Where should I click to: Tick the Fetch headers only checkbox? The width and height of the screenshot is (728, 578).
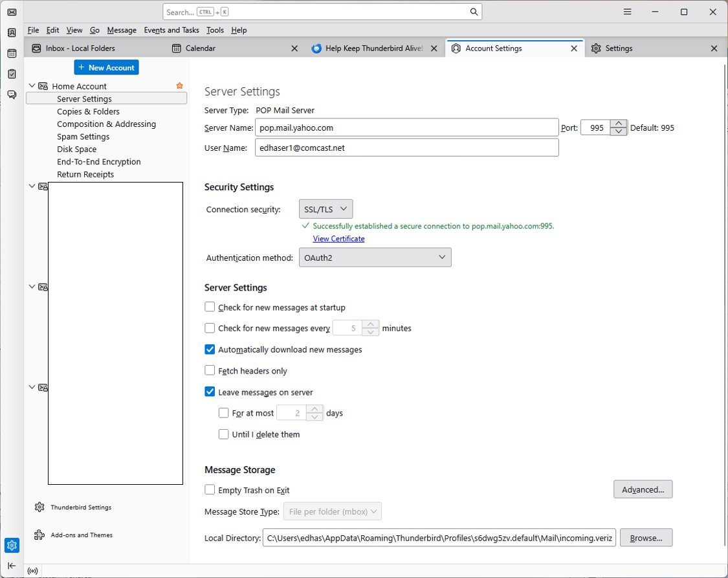pos(210,370)
